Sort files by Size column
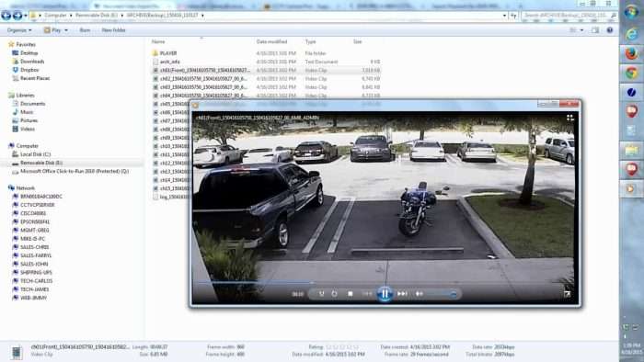 [x=358, y=41]
